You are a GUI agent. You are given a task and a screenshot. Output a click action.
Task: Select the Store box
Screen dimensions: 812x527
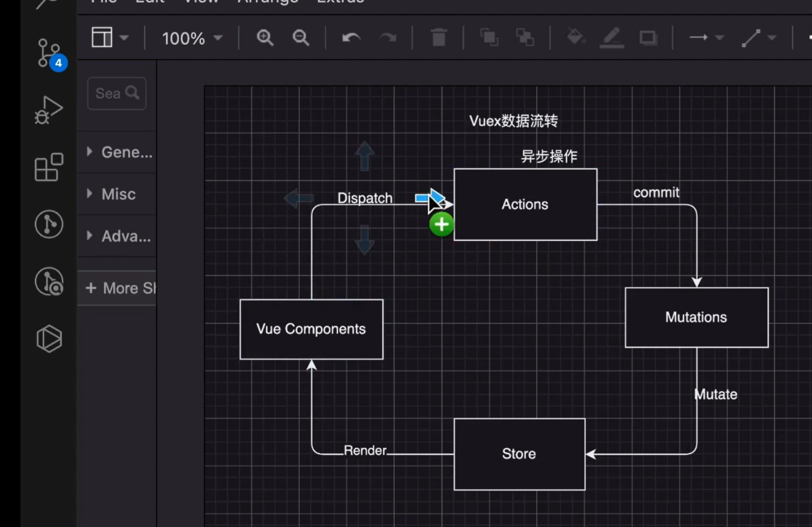pyautogui.click(x=519, y=454)
